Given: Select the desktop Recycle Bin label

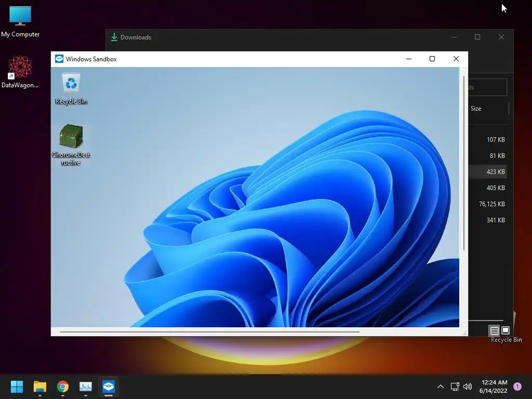Looking at the screenshot, I should (506, 340).
